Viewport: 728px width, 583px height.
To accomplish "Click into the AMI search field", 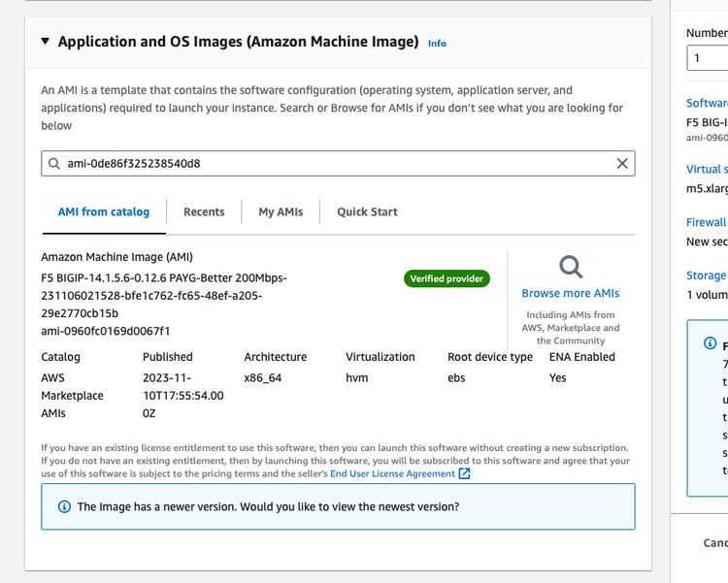I will (330, 164).
